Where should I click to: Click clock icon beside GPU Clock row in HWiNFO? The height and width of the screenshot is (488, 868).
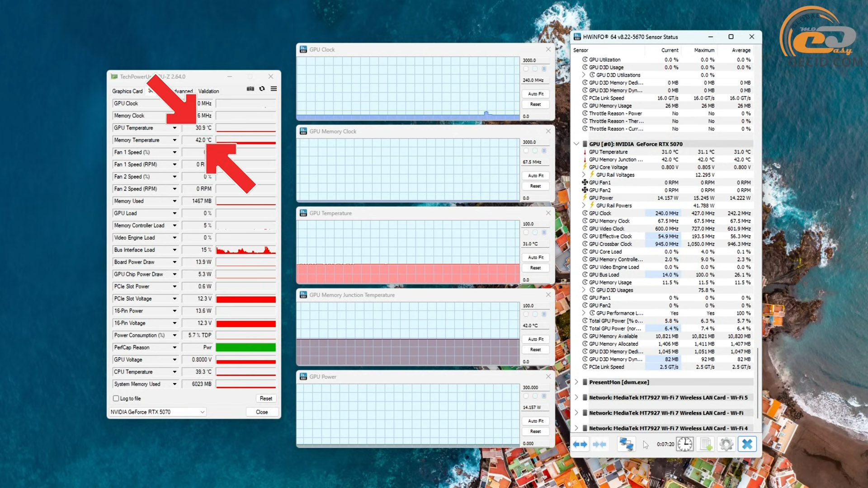point(585,213)
